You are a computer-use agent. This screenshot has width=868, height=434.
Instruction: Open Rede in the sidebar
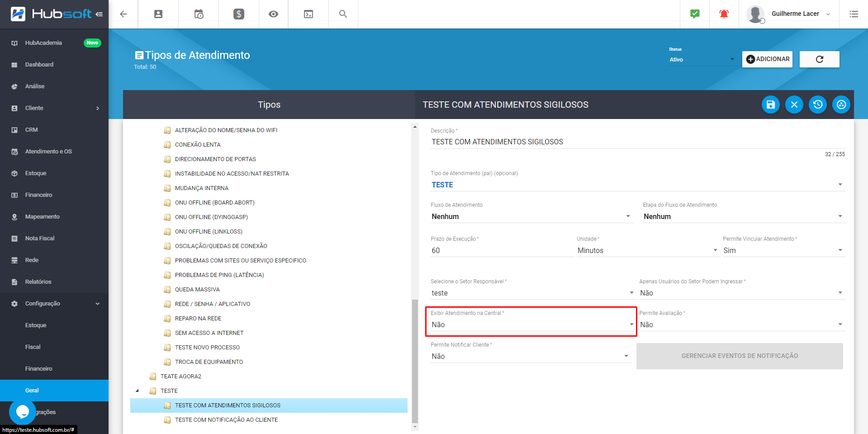pyautogui.click(x=54, y=260)
